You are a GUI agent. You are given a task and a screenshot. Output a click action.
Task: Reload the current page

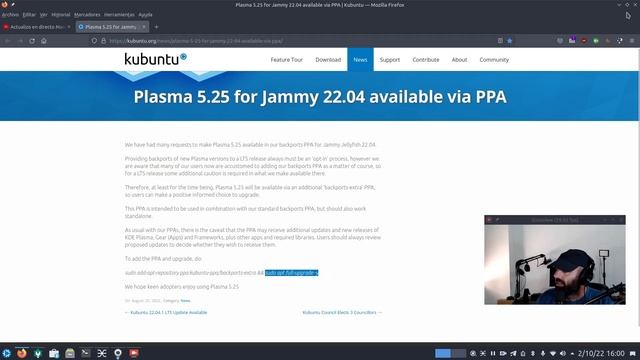[32, 41]
